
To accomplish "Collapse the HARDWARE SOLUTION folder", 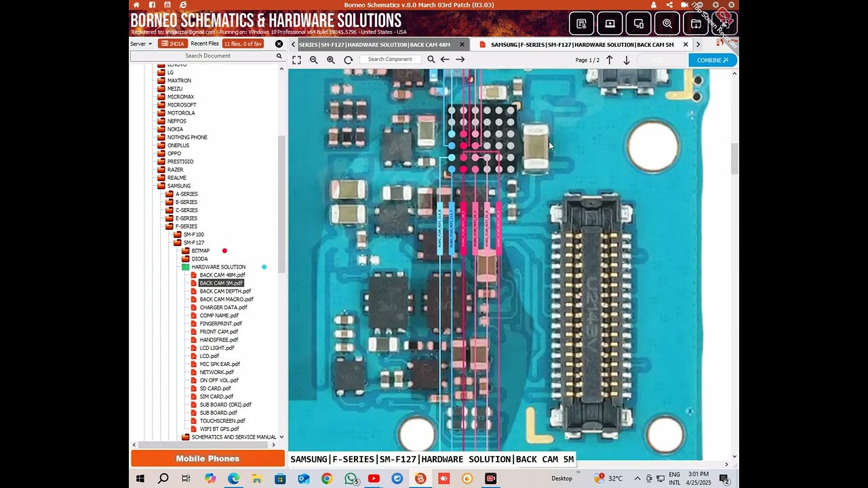I will [x=186, y=267].
